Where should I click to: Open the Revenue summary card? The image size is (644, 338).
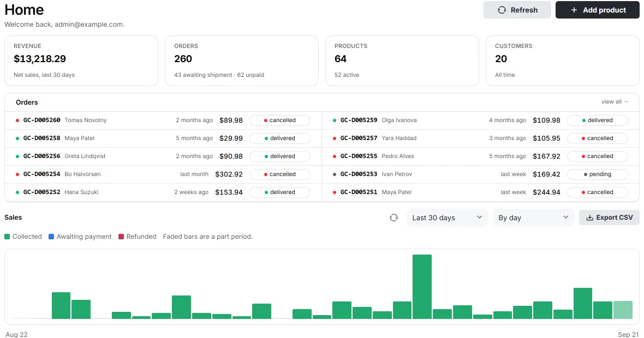click(x=81, y=61)
